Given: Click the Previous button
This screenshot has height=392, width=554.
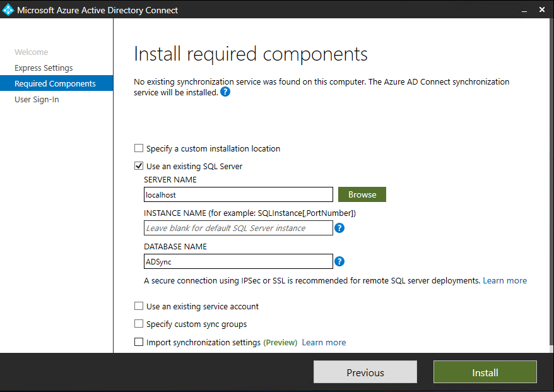Looking at the screenshot, I should 365,372.
